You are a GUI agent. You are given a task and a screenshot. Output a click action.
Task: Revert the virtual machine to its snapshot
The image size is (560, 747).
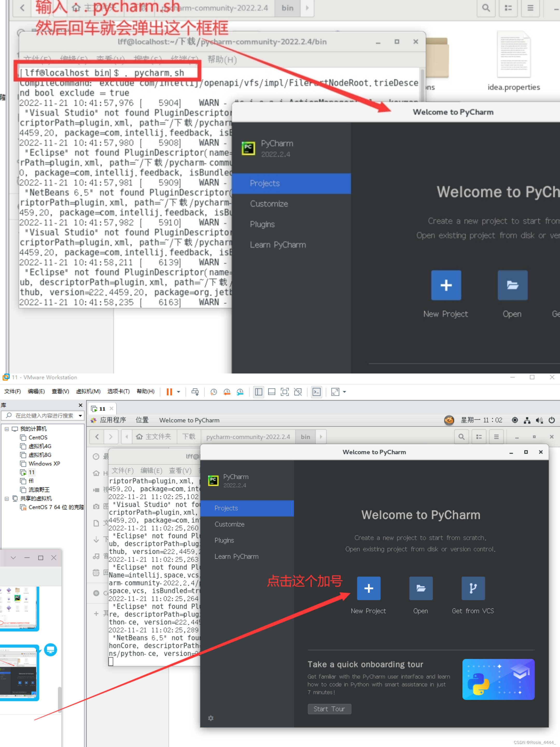pyautogui.click(x=227, y=392)
